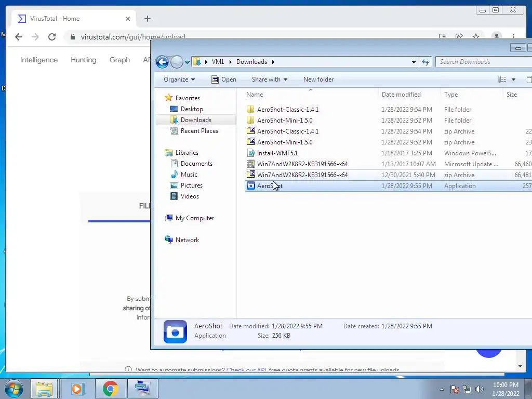532x399 pixels.
Task: Open the Chrome three-dot menu
Action: click(513, 36)
